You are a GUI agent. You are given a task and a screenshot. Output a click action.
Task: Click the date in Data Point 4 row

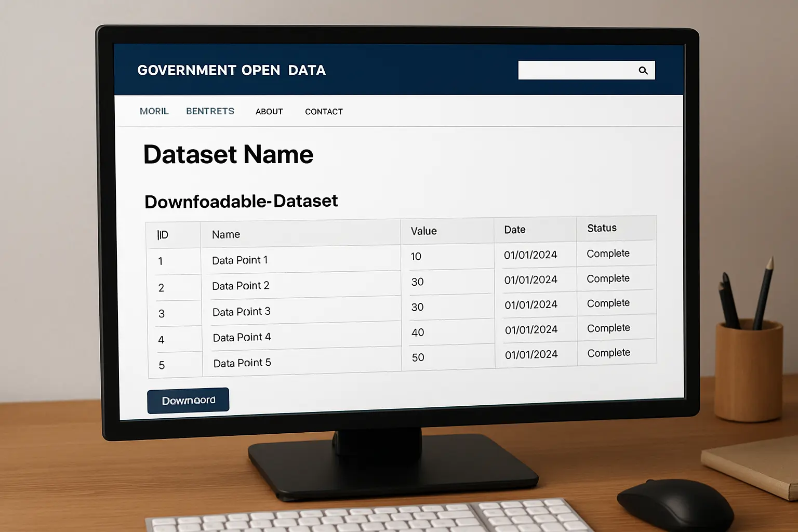pos(531,330)
